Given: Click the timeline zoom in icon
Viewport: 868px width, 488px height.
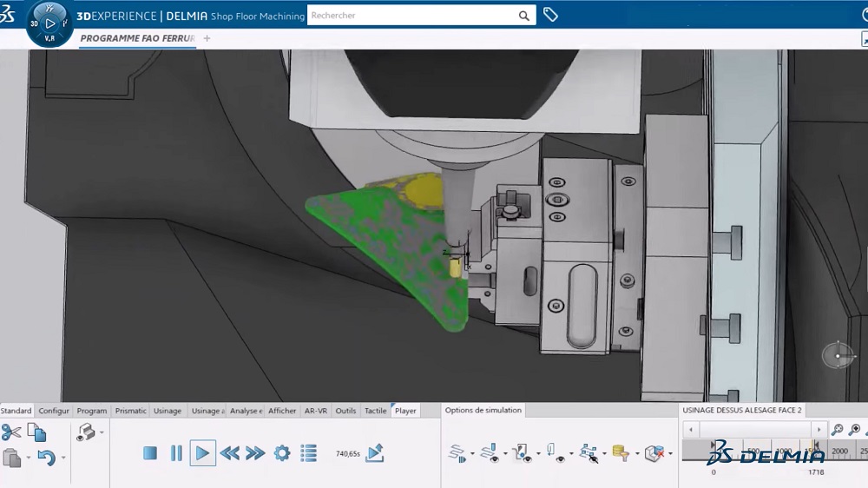Looking at the screenshot, I should pos(855,429).
